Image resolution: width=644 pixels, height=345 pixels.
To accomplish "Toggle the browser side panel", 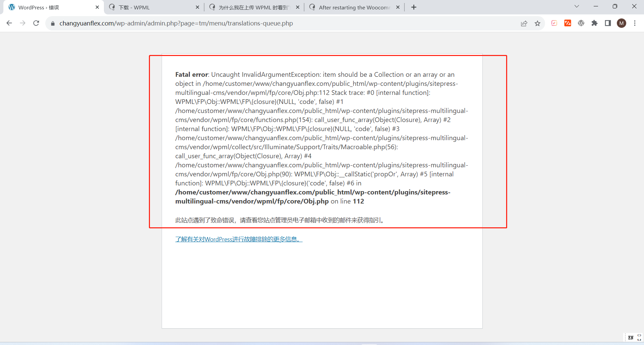I will pyautogui.click(x=608, y=23).
